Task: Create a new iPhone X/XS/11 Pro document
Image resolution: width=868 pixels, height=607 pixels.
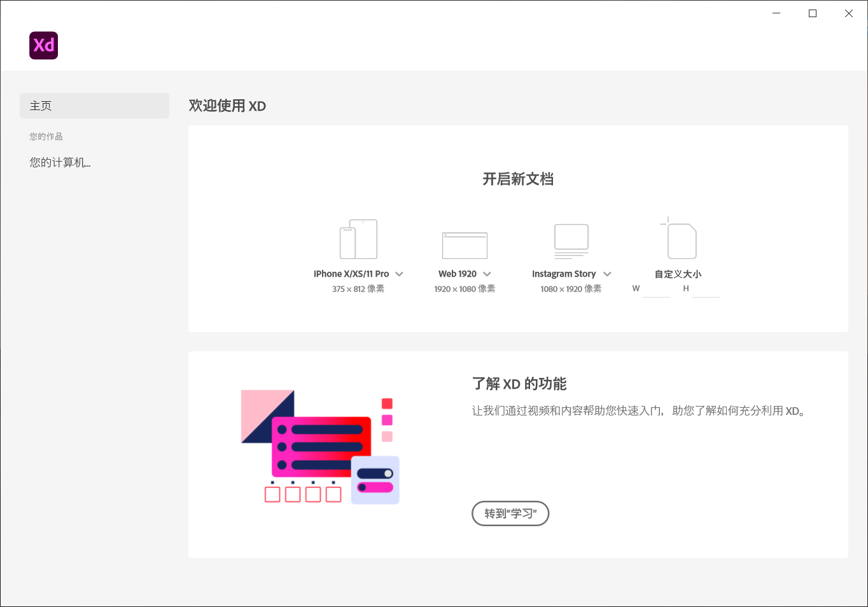Action: 351,274
